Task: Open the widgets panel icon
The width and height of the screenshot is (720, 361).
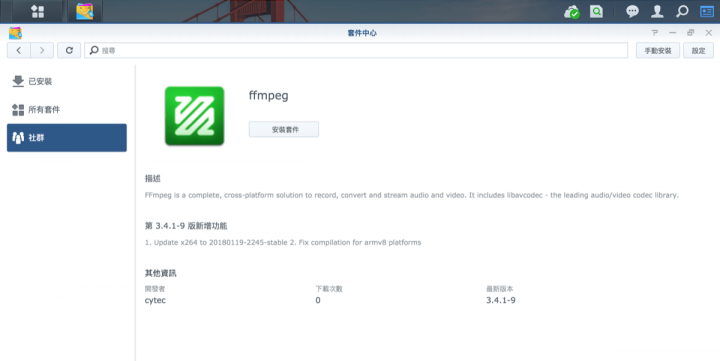Action: click(x=707, y=11)
